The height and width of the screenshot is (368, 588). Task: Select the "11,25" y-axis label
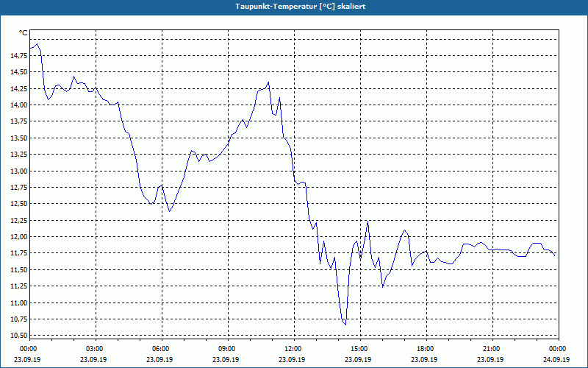18,286
